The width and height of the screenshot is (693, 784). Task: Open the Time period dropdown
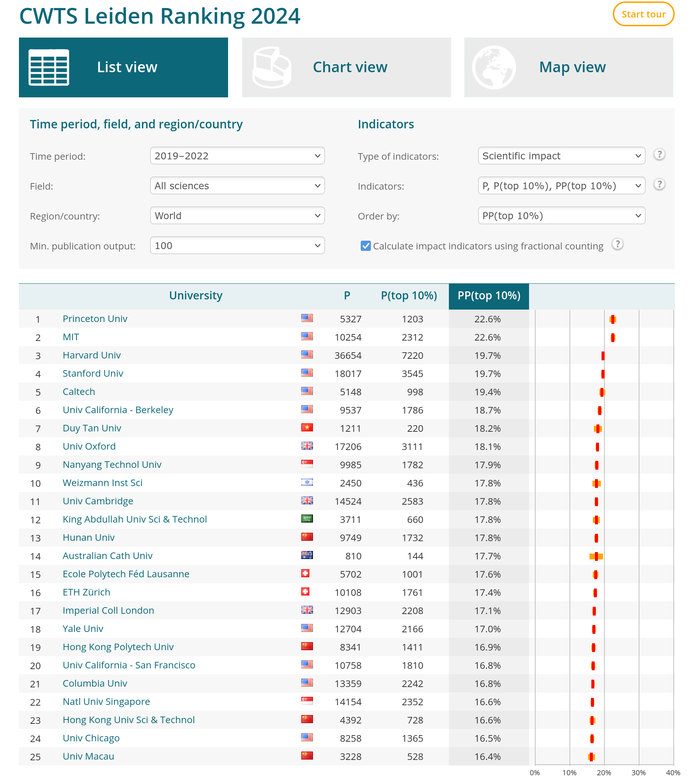tap(237, 156)
